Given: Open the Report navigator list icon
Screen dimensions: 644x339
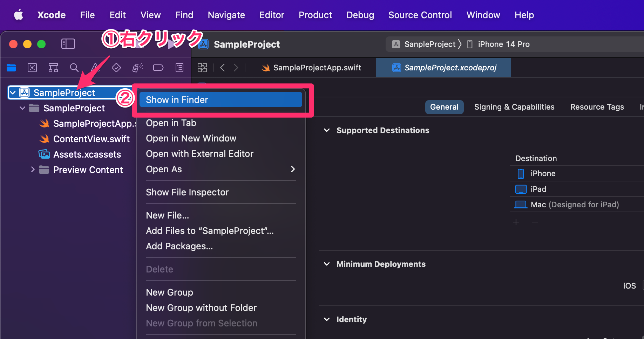Looking at the screenshot, I should (x=179, y=68).
